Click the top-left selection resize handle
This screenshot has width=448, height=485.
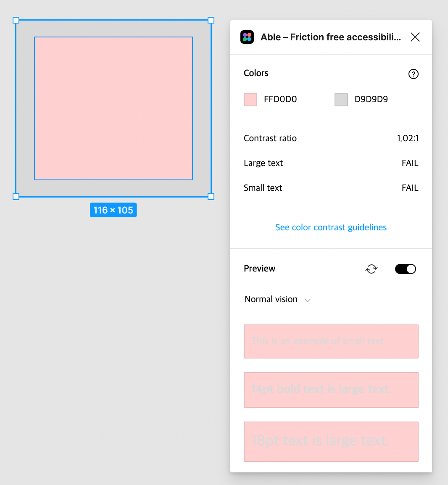(16, 20)
